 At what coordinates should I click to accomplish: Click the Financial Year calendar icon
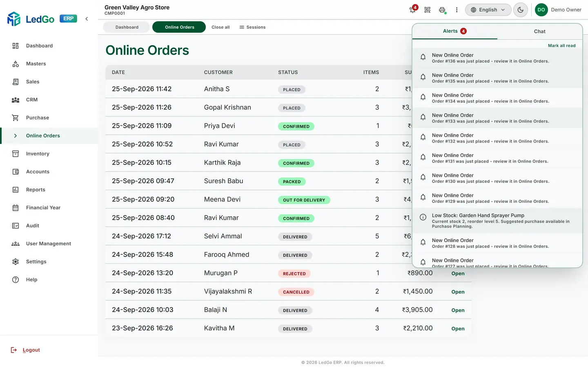[x=16, y=208]
